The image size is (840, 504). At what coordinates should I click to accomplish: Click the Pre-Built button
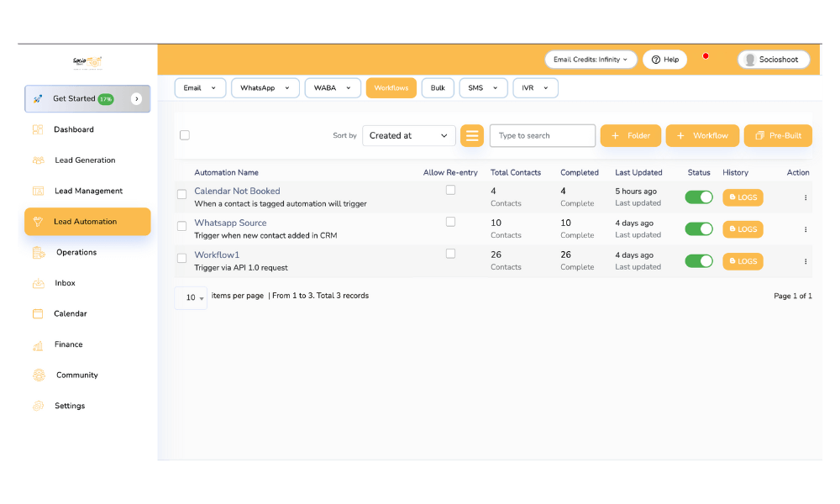coord(778,135)
